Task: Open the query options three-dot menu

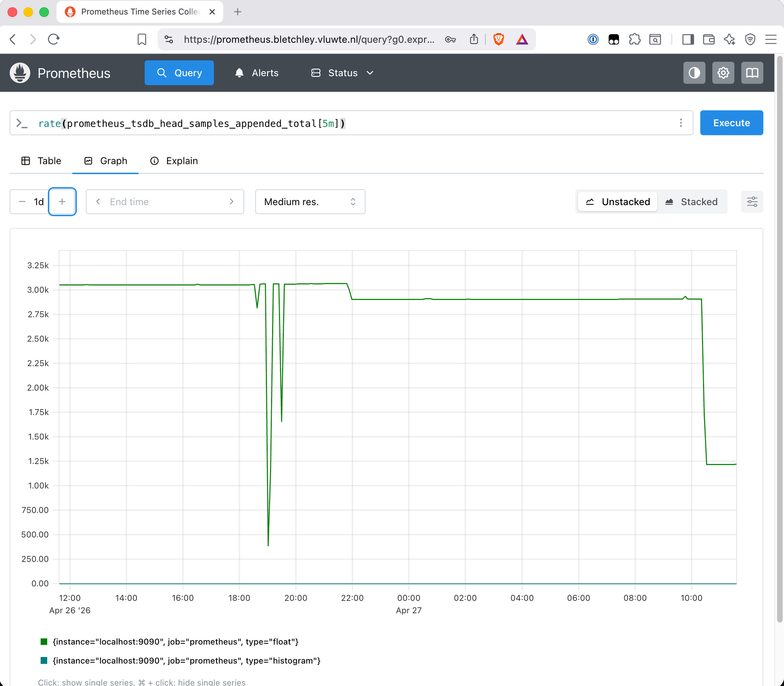Action: pos(681,123)
